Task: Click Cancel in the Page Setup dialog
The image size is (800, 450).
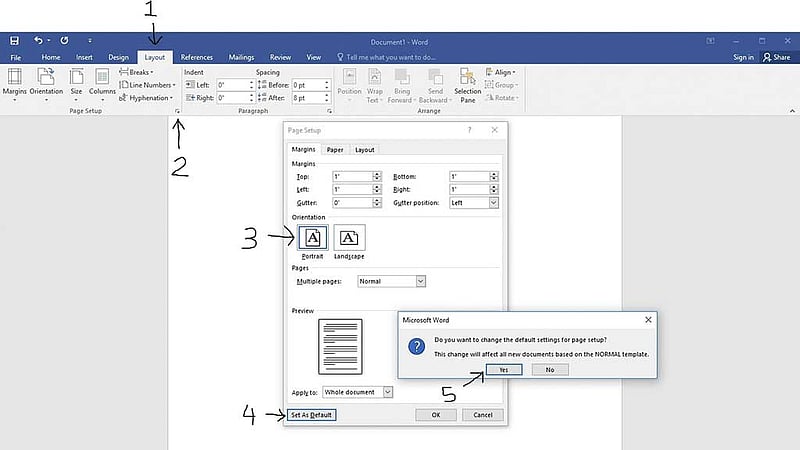Action: click(483, 415)
